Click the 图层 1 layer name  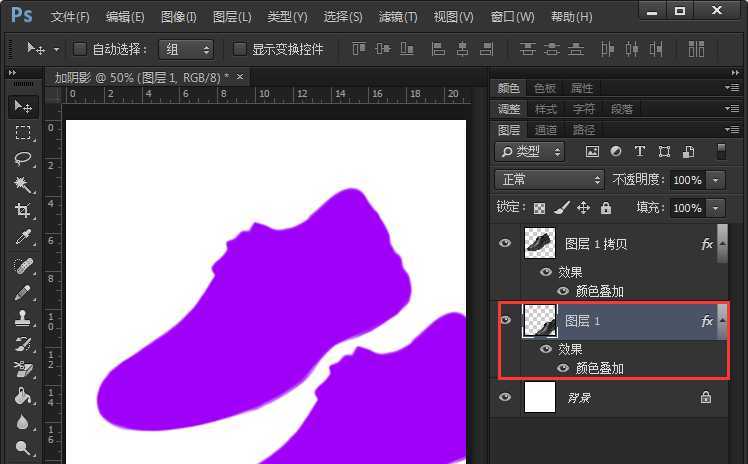point(583,321)
